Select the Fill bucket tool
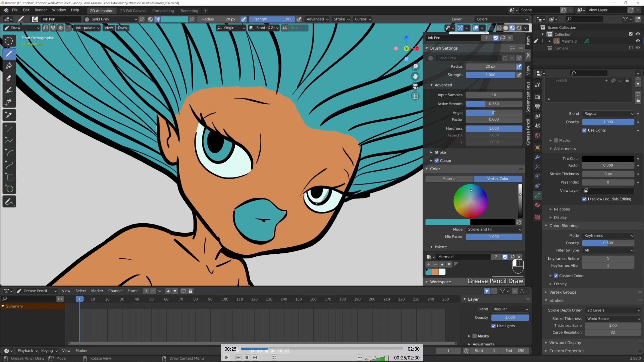This screenshot has height=362, width=644. point(9,66)
